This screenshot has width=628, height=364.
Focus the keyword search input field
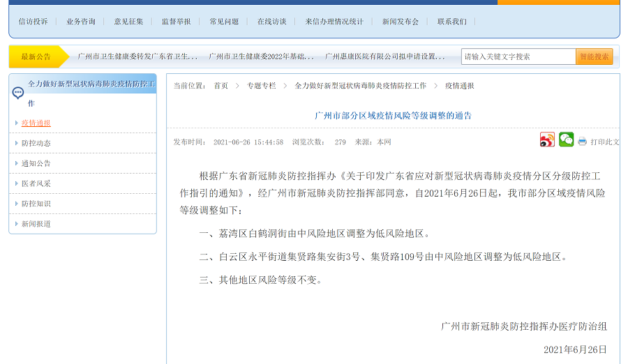pos(518,56)
